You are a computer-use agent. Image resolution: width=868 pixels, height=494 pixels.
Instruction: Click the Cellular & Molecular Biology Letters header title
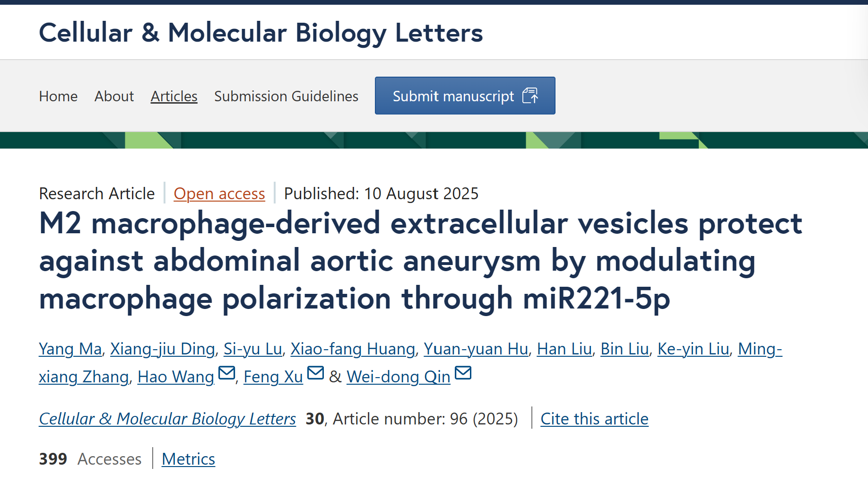pos(261,33)
